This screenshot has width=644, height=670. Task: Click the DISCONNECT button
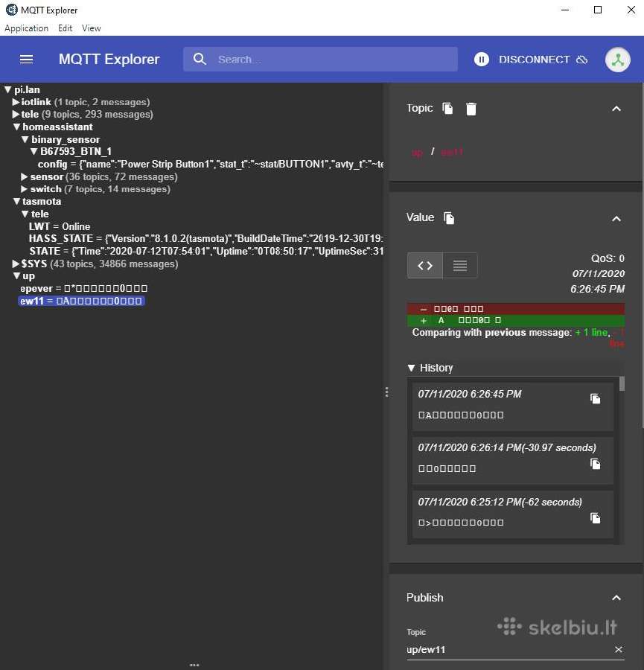tap(543, 60)
